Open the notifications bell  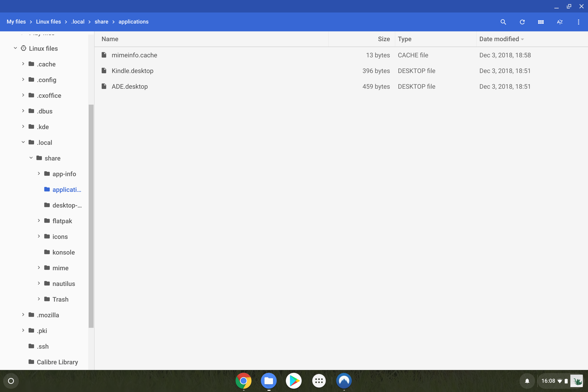[527, 381]
